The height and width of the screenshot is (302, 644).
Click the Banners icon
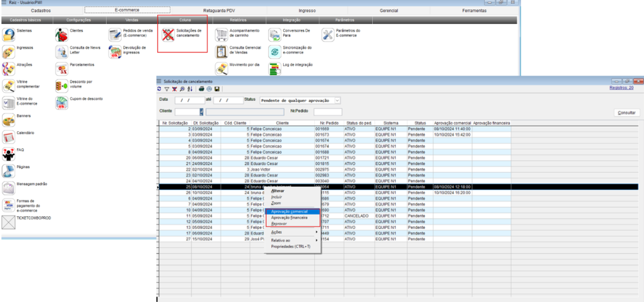tap(8, 120)
